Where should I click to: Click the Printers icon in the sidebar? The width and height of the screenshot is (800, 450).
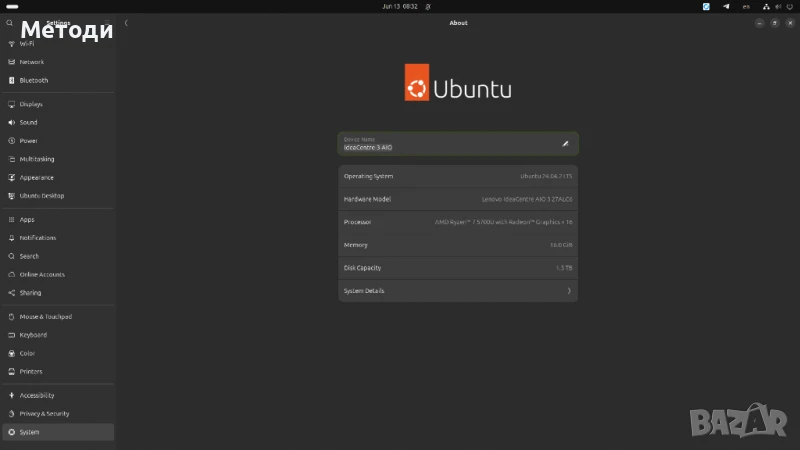click(11, 371)
